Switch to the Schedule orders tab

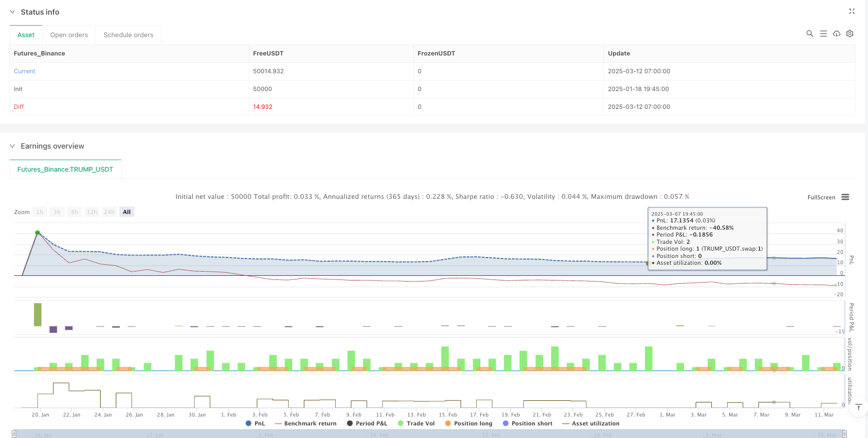click(128, 35)
